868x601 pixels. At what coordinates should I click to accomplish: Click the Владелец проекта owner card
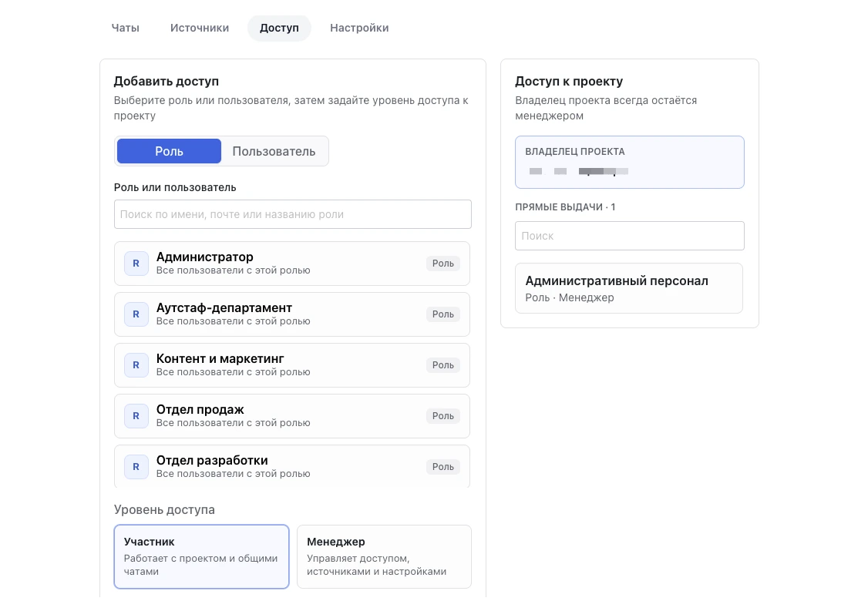[x=629, y=162]
